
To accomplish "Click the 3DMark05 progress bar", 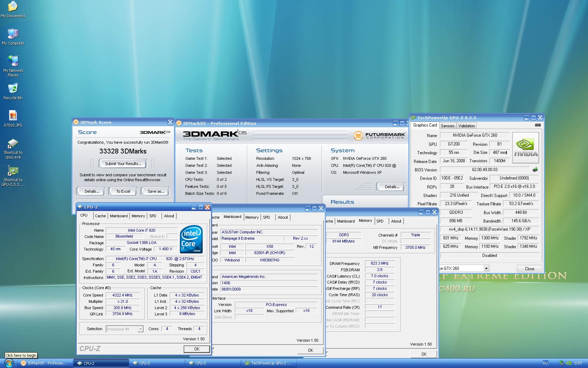I will (300, 135).
